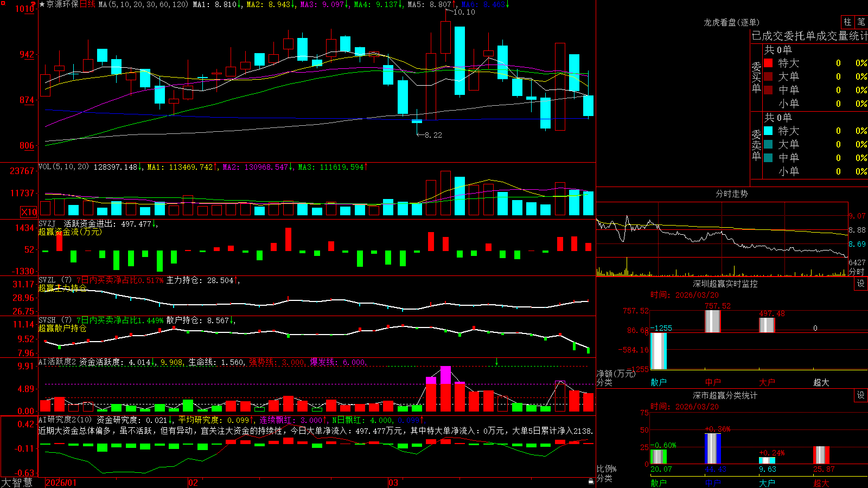Click the small red square icon at top-left corner
Image resolution: width=868 pixels, height=488 pixels.
pyautogui.click(x=2, y=2)
